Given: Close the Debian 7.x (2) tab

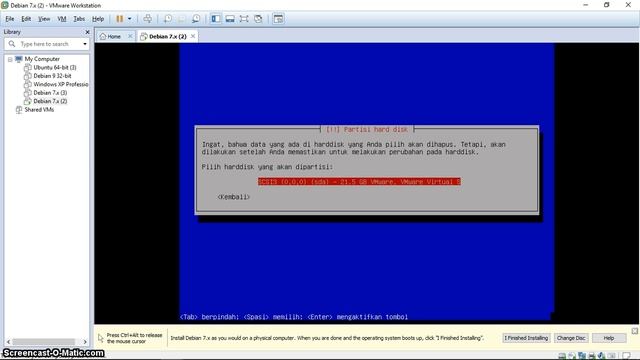Looking at the screenshot, I should tap(193, 36).
